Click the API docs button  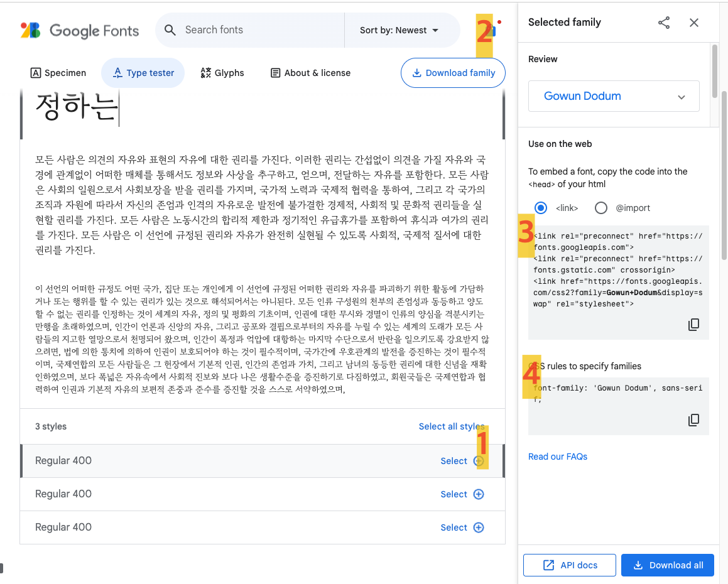point(570,565)
